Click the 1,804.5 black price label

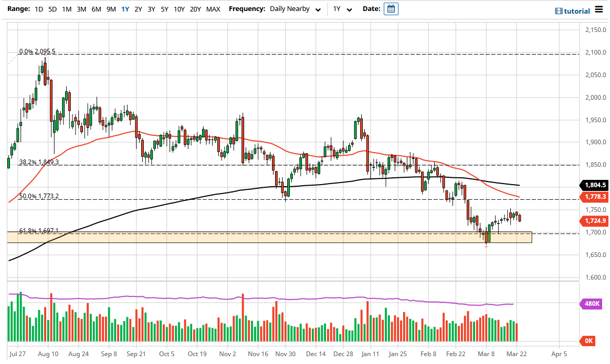point(594,185)
